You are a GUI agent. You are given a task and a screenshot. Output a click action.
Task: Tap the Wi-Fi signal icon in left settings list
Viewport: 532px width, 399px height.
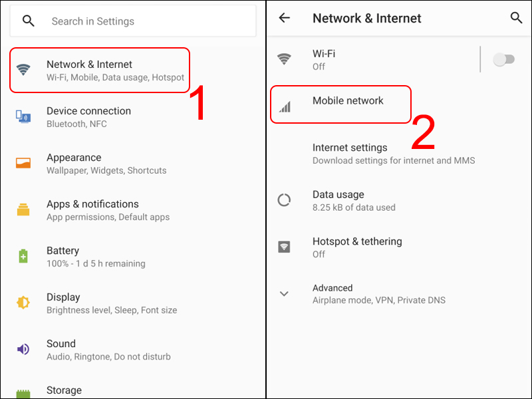tap(23, 70)
